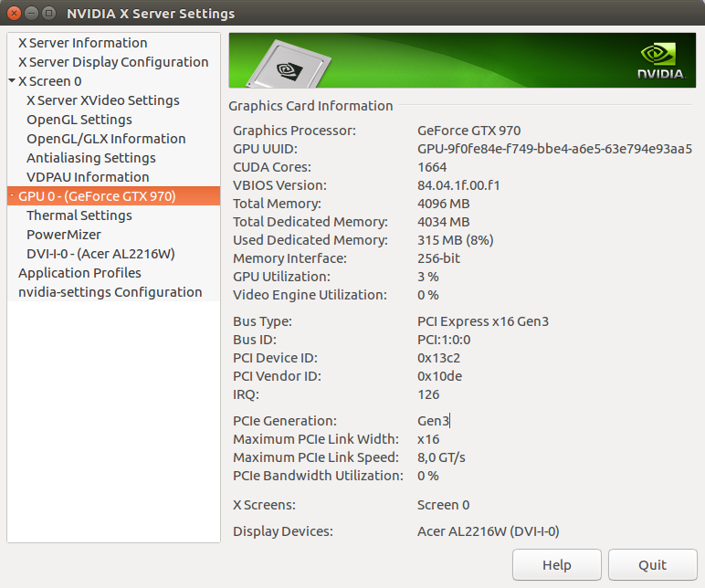Screen dimensions: 705x588
Task: Open OpenGL/GLX Information page
Action: [x=106, y=139]
